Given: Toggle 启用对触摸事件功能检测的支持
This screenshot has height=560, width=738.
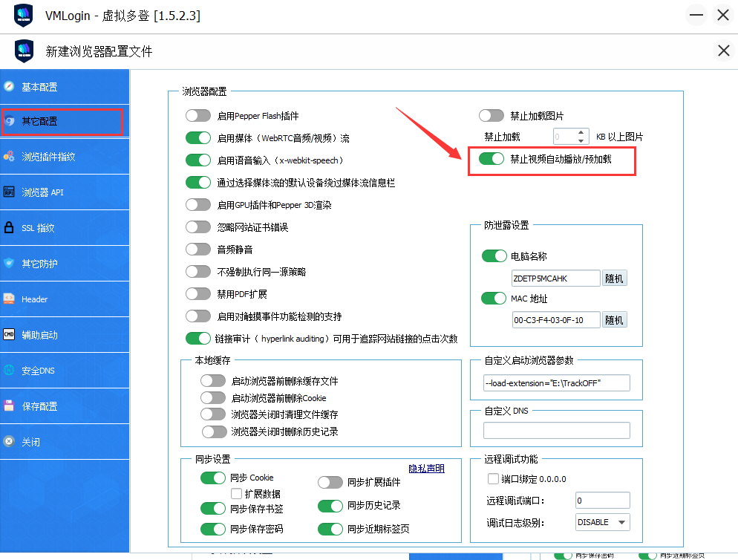Looking at the screenshot, I should tap(198, 316).
